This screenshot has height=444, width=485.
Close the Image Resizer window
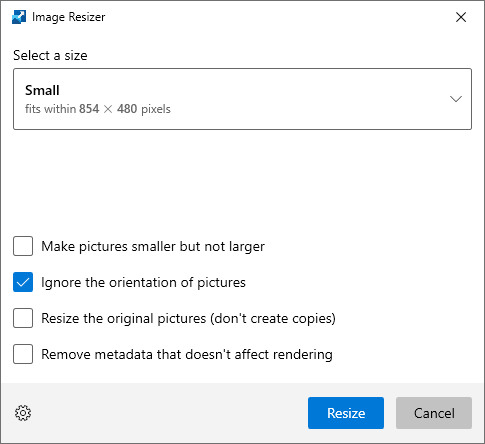coord(461,17)
